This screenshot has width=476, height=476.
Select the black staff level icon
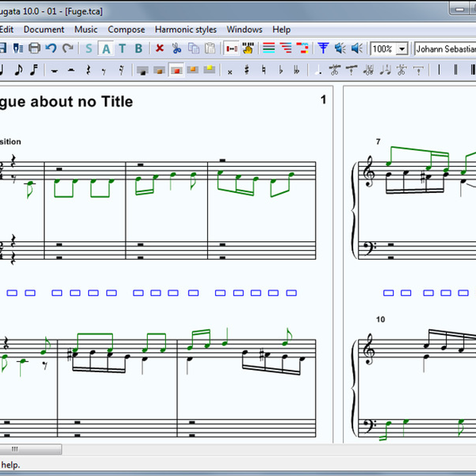(143, 71)
